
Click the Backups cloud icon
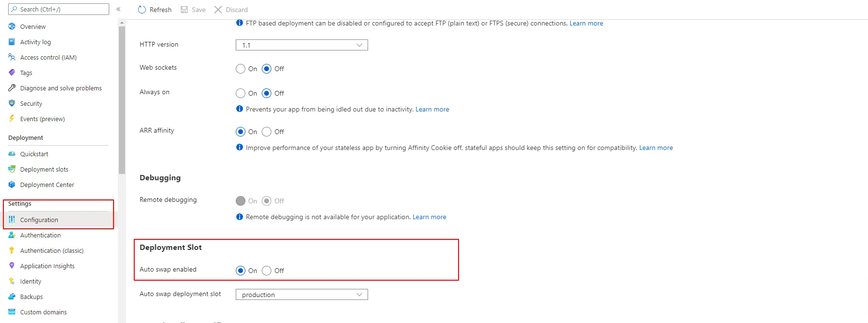coord(12,297)
